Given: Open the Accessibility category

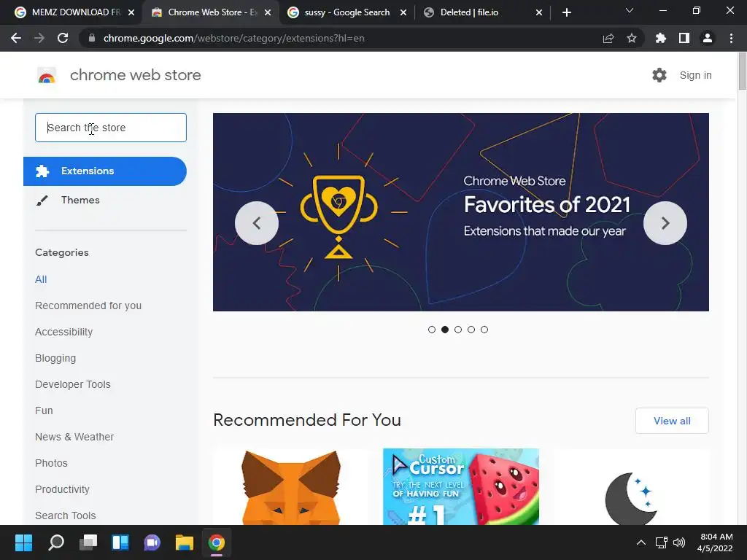Looking at the screenshot, I should pyautogui.click(x=64, y=332).
